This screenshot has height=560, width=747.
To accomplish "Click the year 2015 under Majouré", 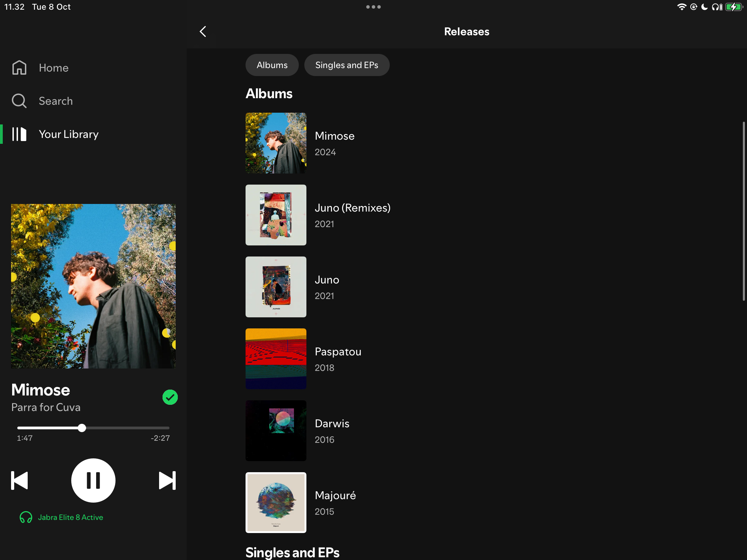I will (x=324, y=512).
